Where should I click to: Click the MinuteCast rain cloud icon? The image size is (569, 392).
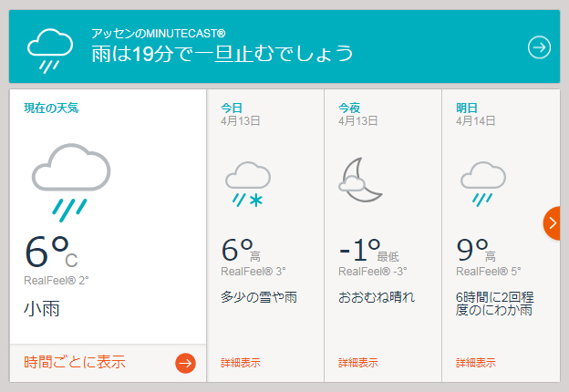tap(50, 48)
